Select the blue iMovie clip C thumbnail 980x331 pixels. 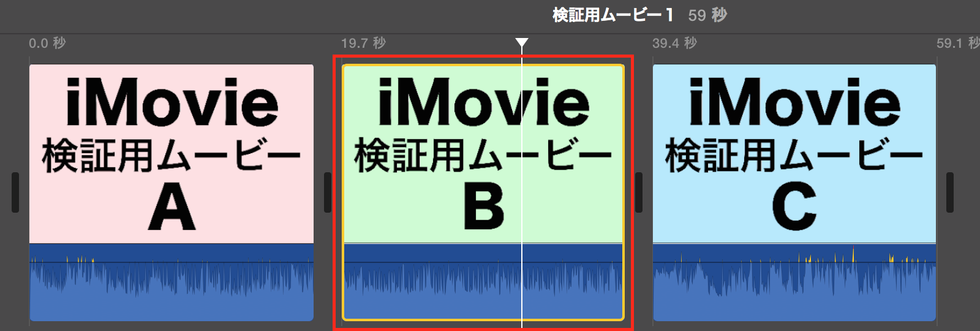point(794,154)
